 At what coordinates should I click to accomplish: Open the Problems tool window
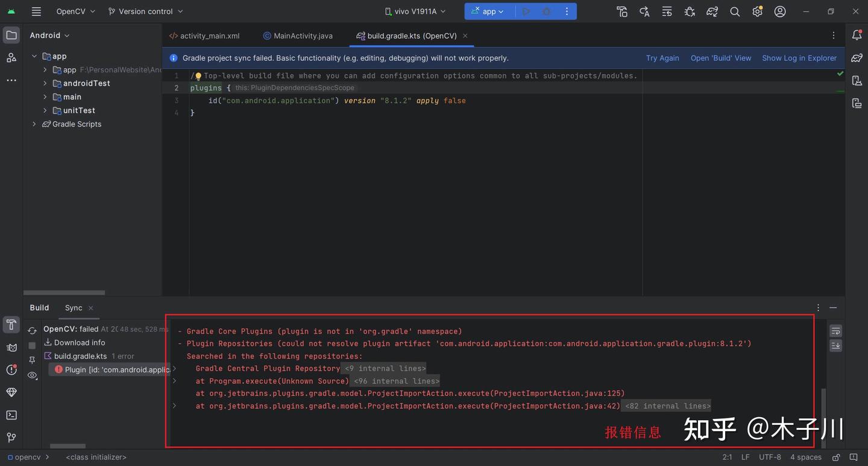pos(11,370)
